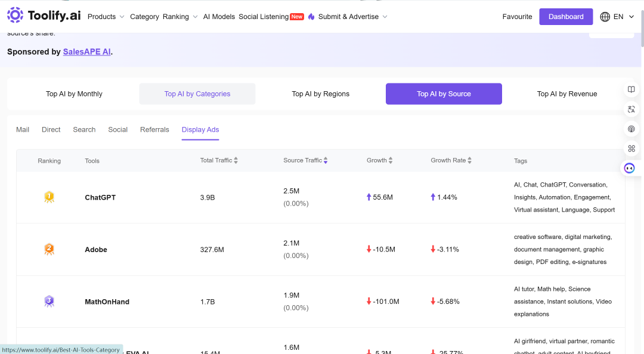Click the page vertical scrollbar

[x=641, y=29]
